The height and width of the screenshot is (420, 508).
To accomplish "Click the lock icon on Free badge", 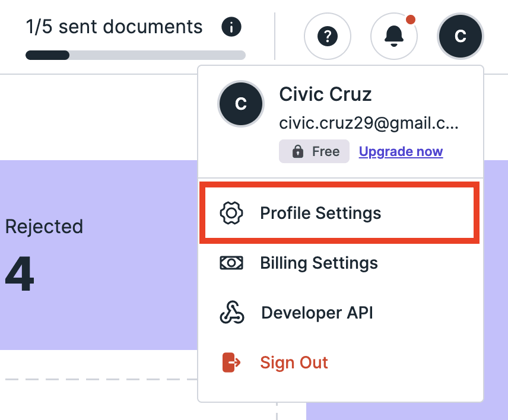I will [x=298, y=151].
